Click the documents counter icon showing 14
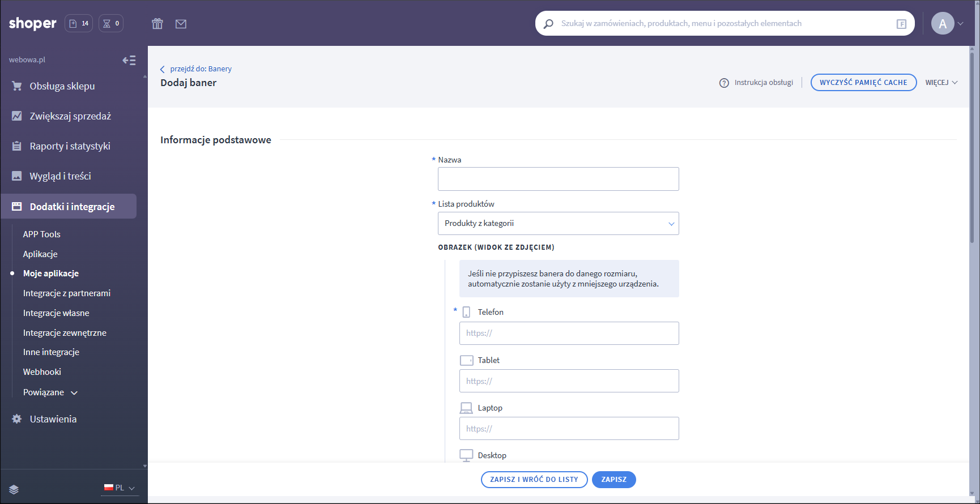 79,24
